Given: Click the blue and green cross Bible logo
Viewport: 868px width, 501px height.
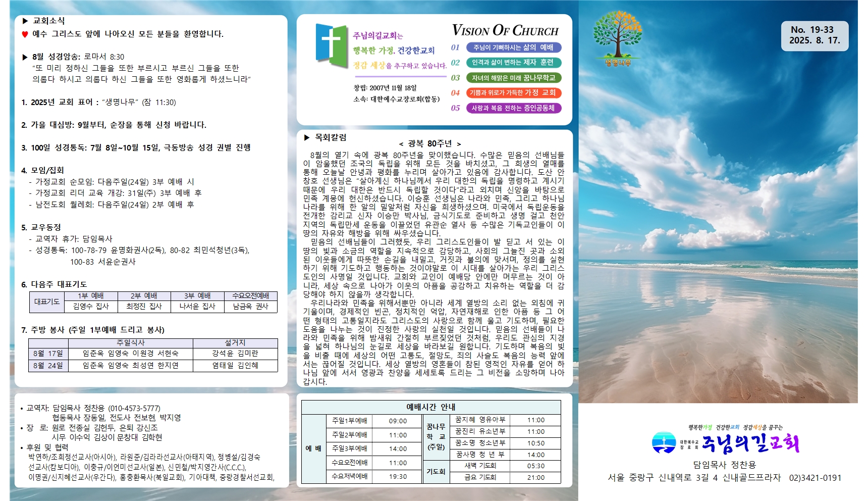Looking at the screenshot, I should click(x=331, y=45).
